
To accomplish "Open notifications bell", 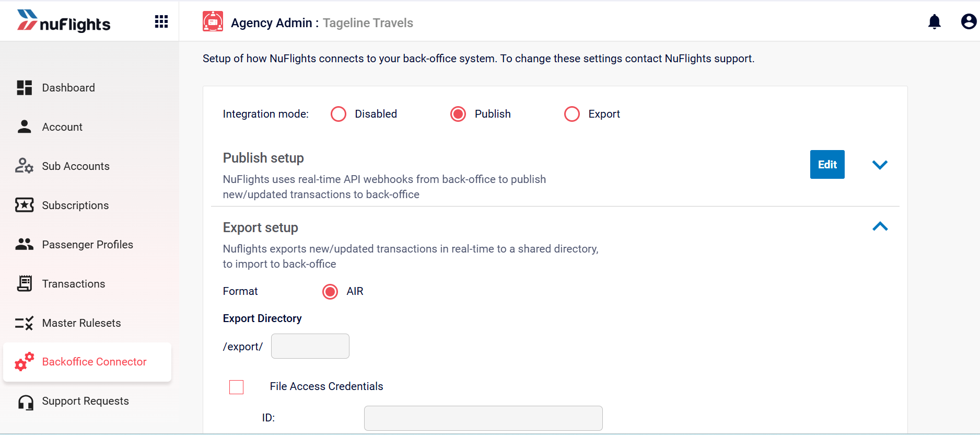I will [935, 21].
